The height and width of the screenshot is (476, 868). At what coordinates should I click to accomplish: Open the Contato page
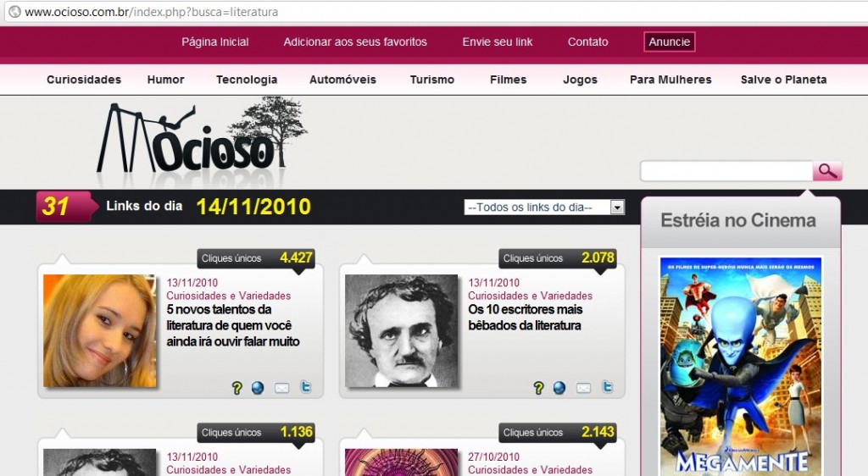(x=588, y=42)
